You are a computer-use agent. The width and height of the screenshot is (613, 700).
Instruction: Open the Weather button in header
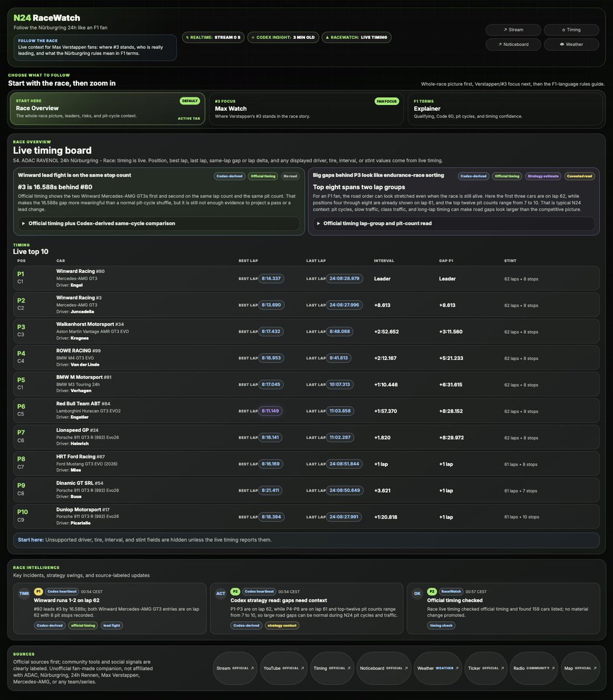(571, 44)
